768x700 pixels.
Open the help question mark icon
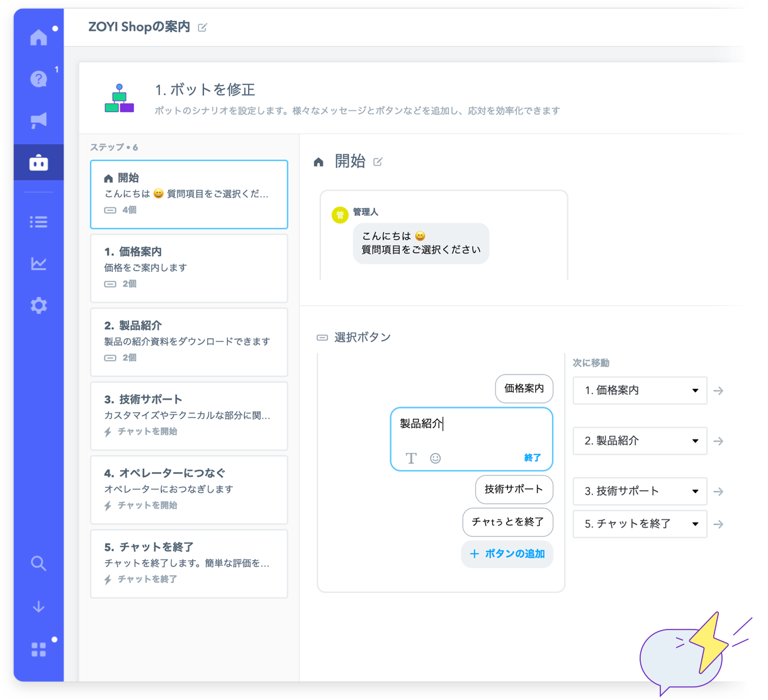pyautogui.click(x=38, y=79)
